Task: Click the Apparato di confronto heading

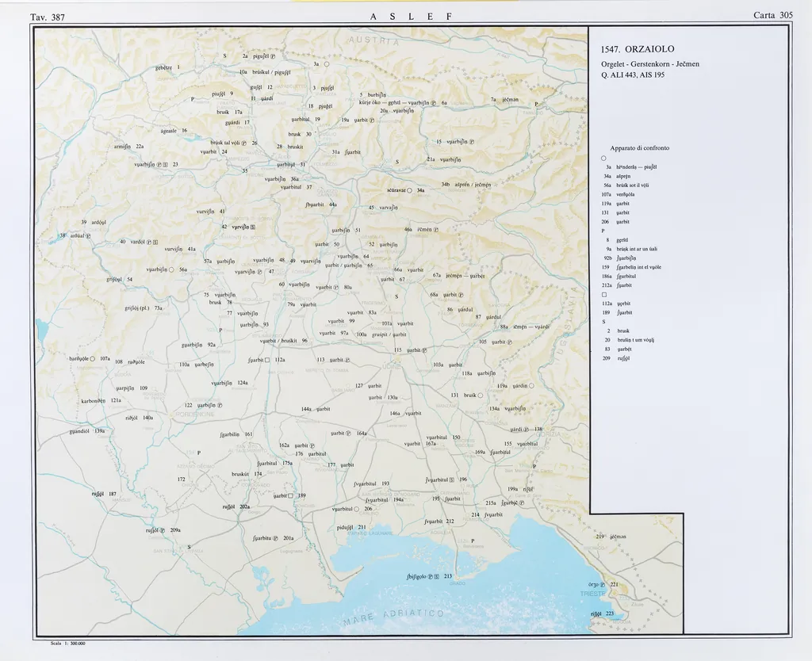Action: [x=639, y=148]
